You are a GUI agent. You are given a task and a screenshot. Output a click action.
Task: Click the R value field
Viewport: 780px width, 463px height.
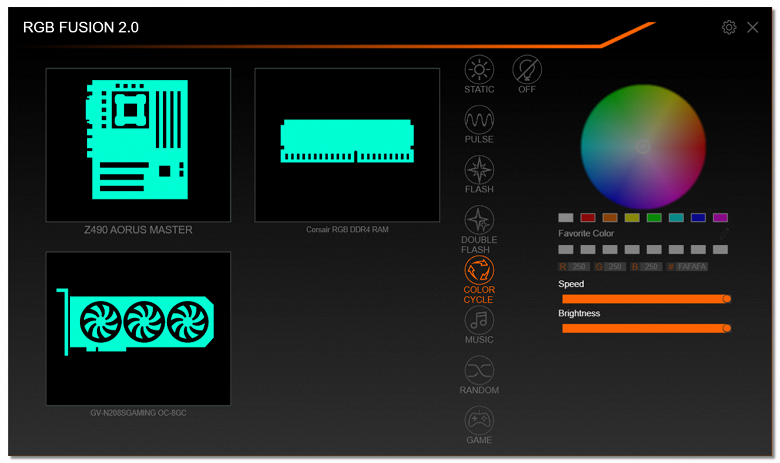click(x=579, y=267)
